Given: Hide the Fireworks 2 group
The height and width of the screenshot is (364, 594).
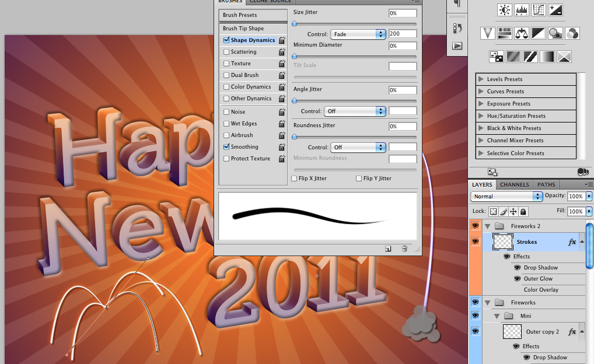Looking at the screenshot, I should click(476, 226).
